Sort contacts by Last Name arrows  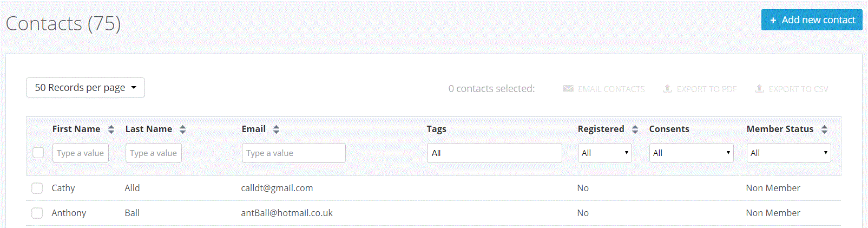tap(182, 129)
